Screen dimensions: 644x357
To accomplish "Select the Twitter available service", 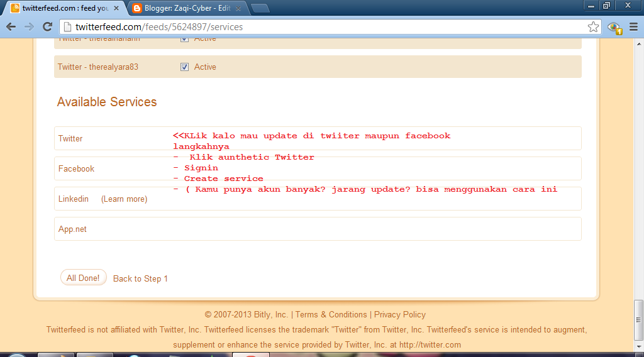I will (318, 138).
